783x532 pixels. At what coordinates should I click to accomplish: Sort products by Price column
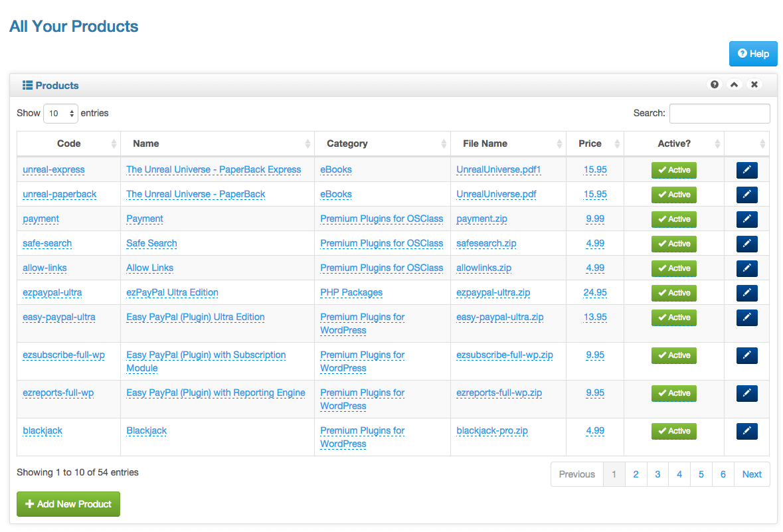[595, 144]
